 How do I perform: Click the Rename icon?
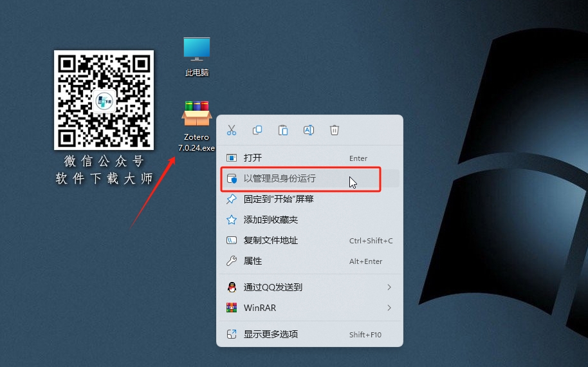pyautogui.click(x=309, y=130)
